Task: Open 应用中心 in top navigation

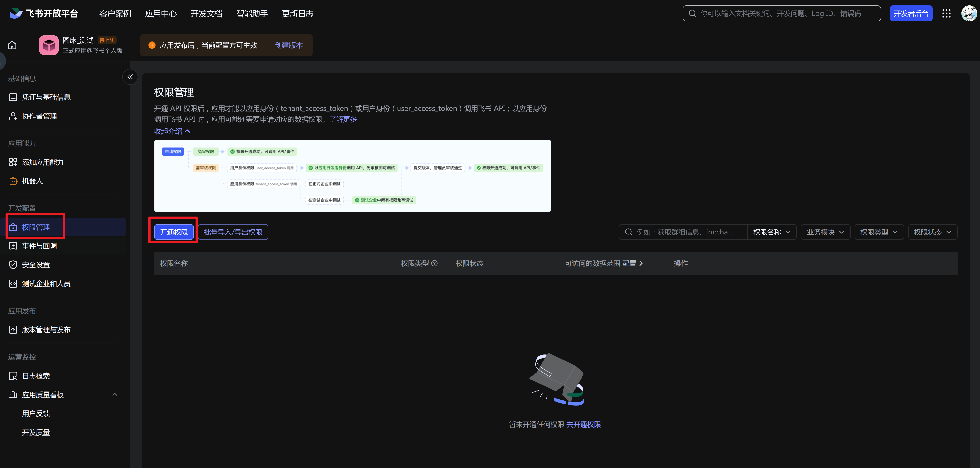Action: [161, 14]
